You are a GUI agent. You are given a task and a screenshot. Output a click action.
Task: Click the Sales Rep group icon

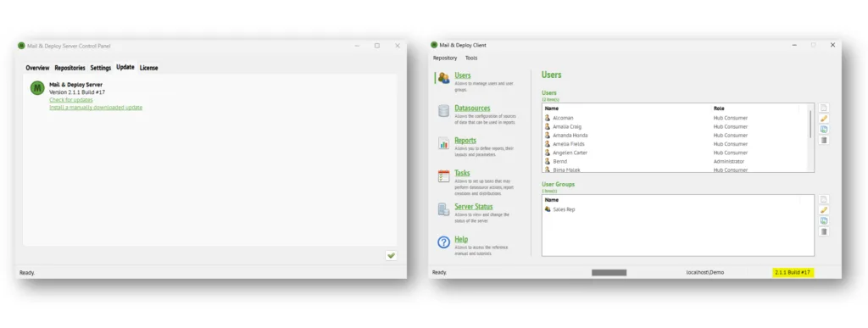[548, 209]
